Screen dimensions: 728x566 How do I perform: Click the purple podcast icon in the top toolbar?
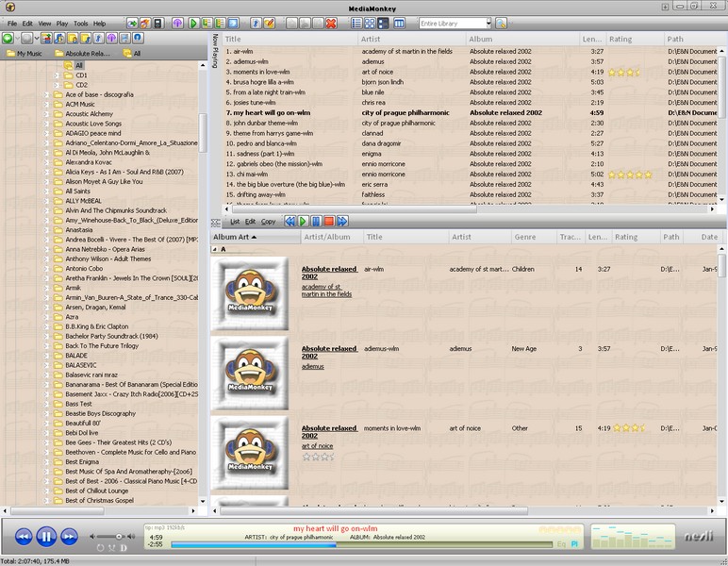coord(177,24)
